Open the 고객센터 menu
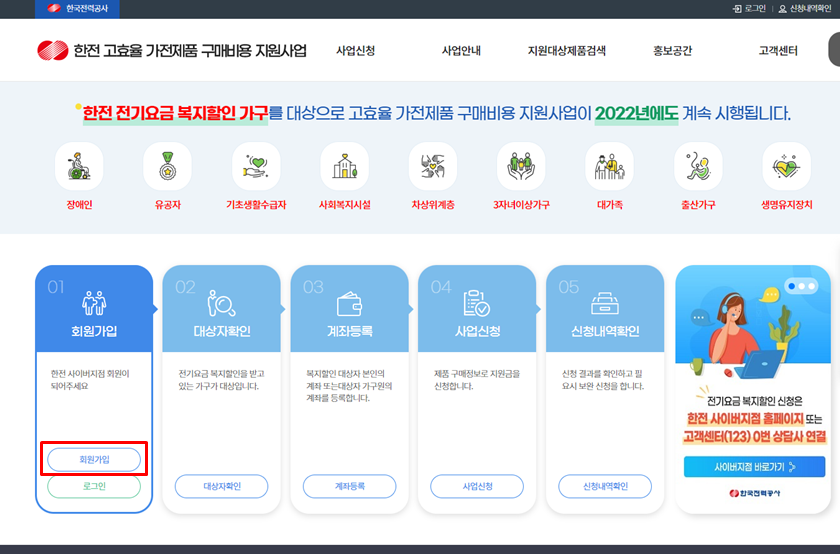The width and height of the screenshot is (840, 554). coord(778,51)
